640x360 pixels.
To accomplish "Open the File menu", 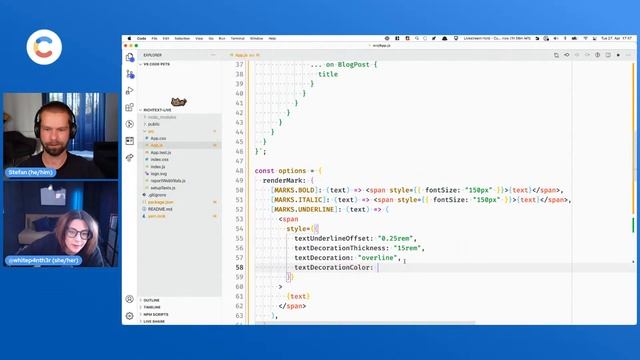I will pos(154,38).
